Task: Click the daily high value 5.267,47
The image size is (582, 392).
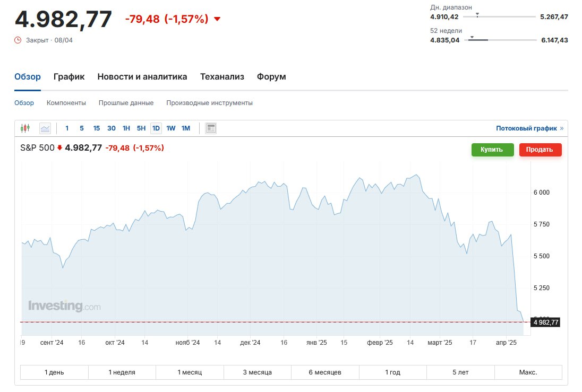Action: pos(554,16)
